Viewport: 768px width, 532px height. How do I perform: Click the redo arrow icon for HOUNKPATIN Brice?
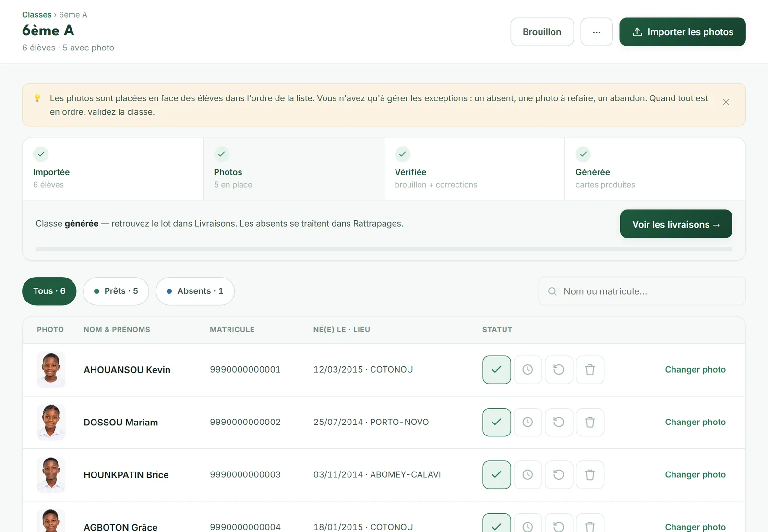point(559,475)
